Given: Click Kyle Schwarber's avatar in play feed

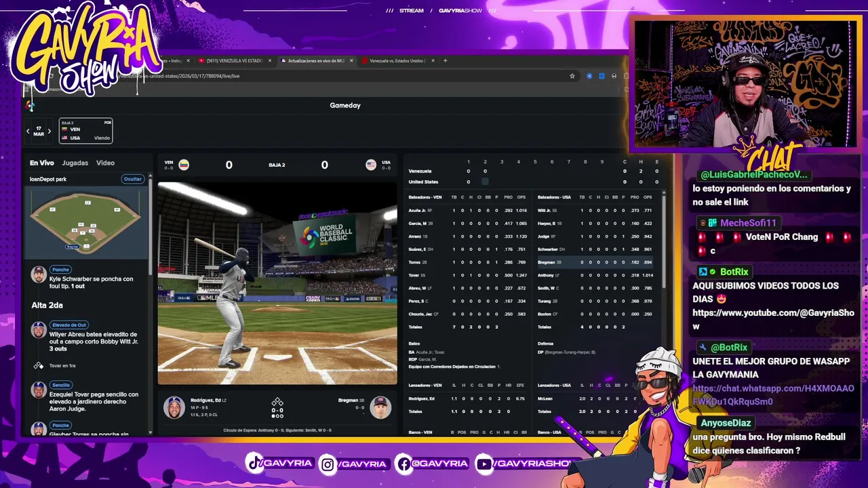Looking at the screenshot, I should [39, 274].
